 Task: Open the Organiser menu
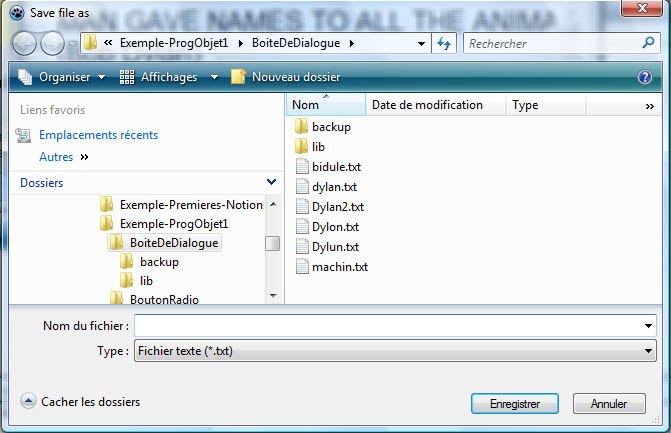[x=65, y=77]
